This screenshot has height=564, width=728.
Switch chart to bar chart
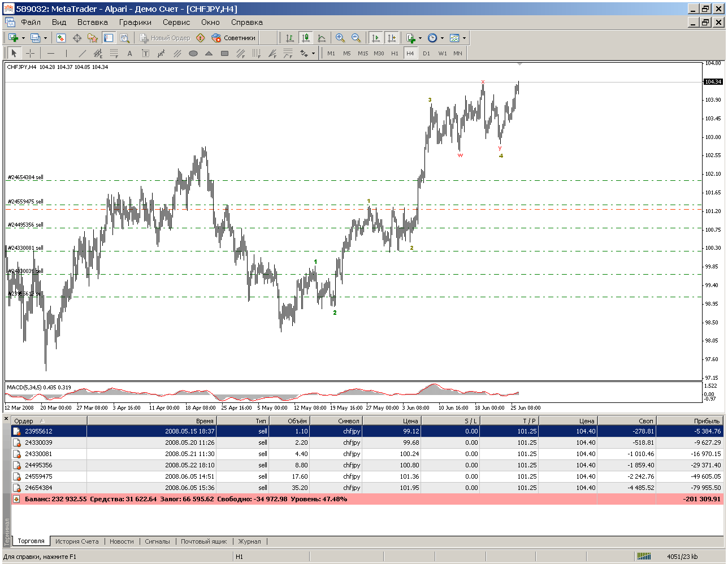[x=290, y=38]
